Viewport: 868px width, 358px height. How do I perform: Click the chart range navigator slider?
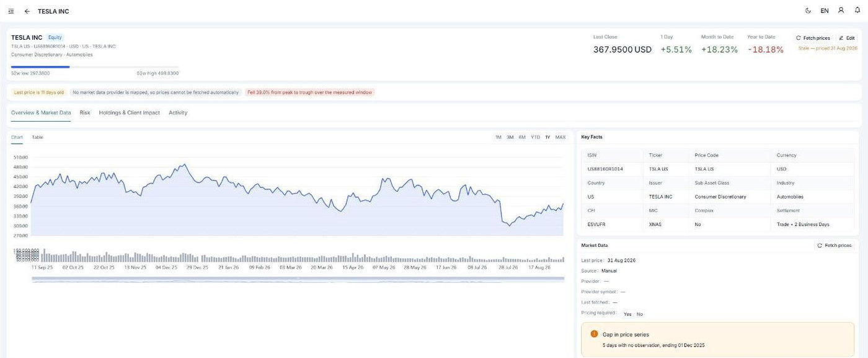(298, 279)
